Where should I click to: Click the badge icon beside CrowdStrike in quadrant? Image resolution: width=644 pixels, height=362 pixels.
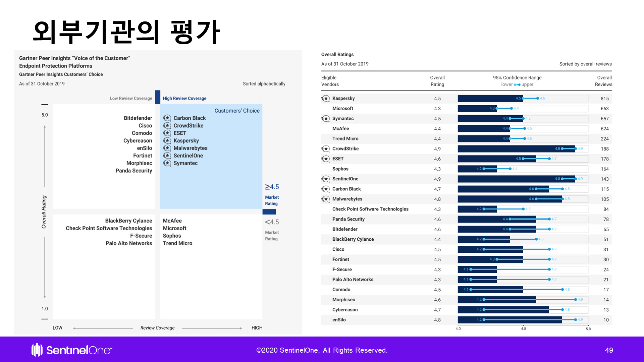167,126
